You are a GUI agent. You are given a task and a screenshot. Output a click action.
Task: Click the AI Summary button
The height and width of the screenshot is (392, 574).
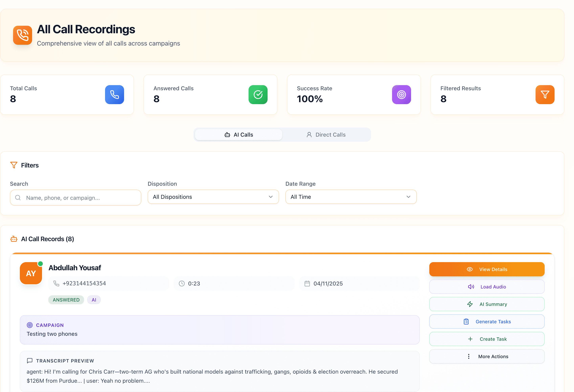pyautogui.click(x=487, y=304)
